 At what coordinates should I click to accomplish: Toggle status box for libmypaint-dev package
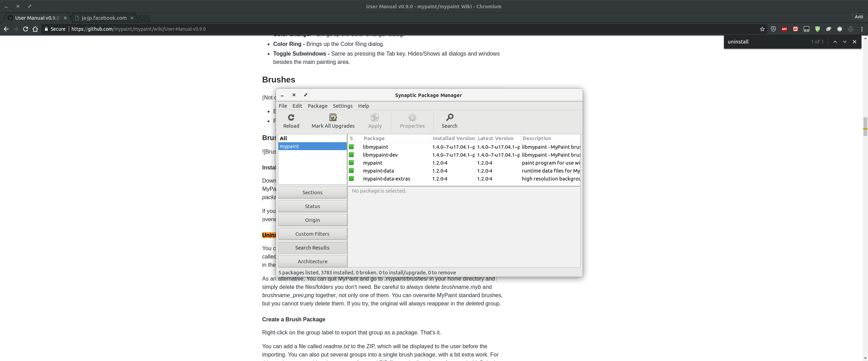pyautogui.click(x=351, y=155)
